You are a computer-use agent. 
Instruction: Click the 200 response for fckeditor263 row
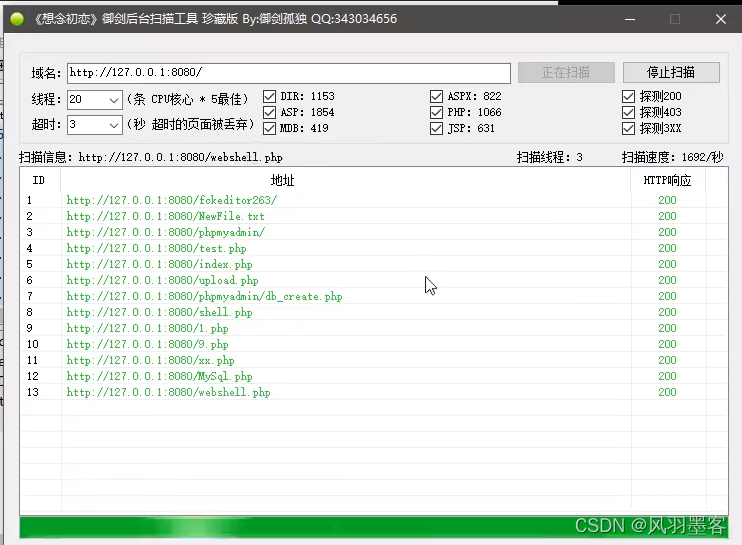[x=667, y=201]
